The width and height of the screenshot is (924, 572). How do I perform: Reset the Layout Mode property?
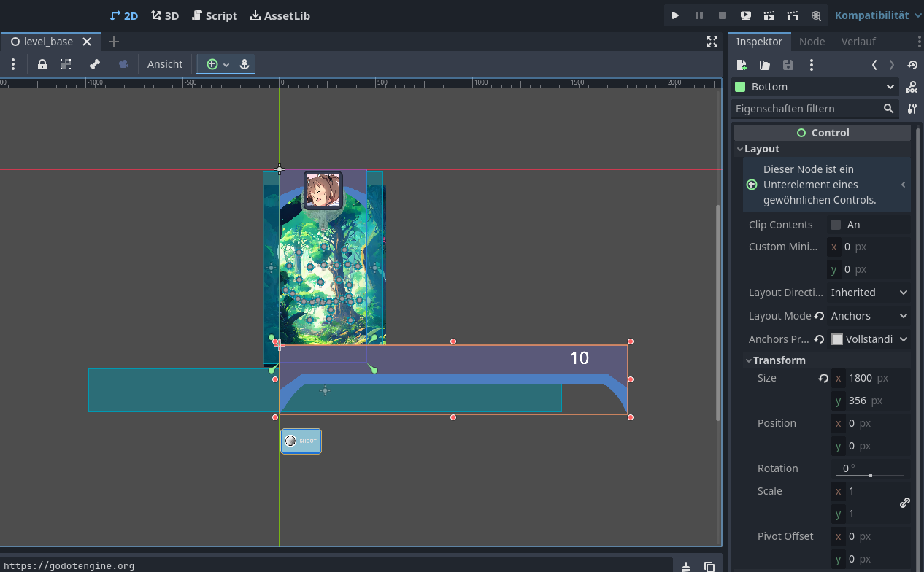pos(819,316)
